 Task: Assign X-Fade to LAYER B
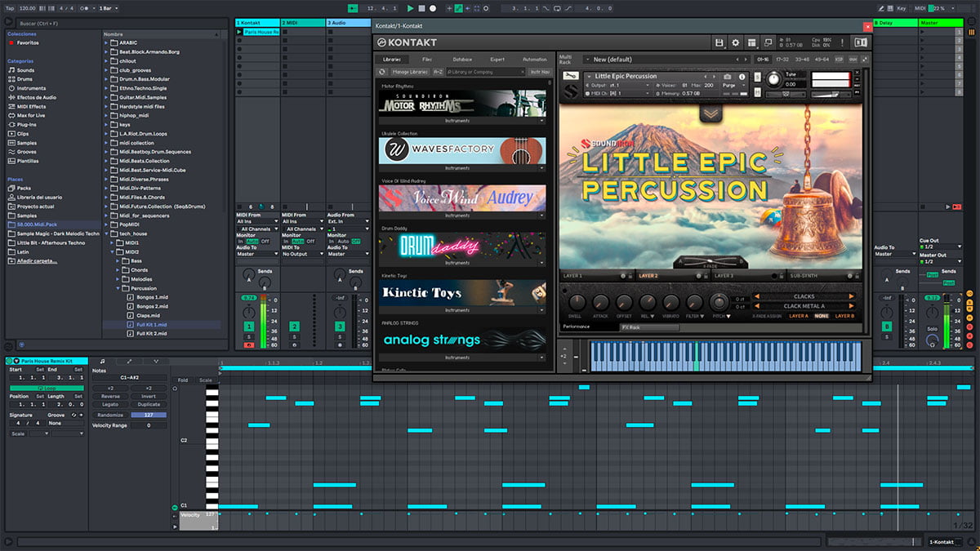[x=844, y=316]
